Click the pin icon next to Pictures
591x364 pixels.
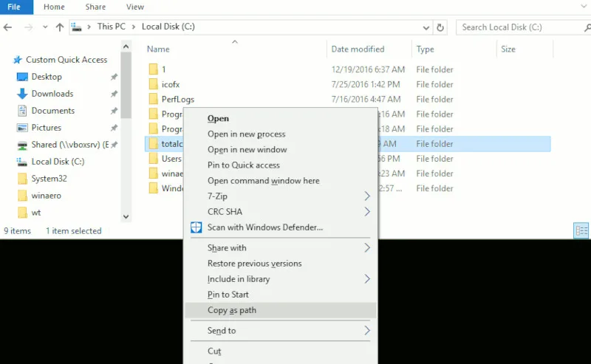tap(114, 128)
